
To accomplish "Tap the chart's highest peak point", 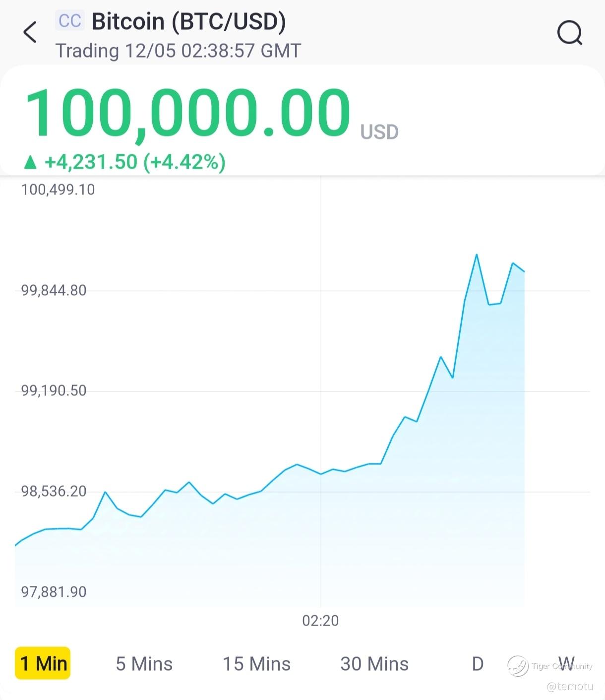I will click(x=477, y=255).
